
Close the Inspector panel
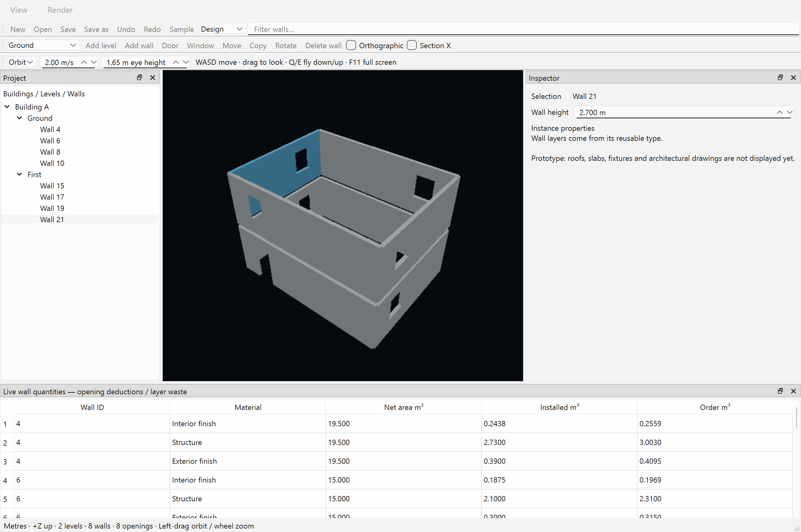[x=793, y=78]
